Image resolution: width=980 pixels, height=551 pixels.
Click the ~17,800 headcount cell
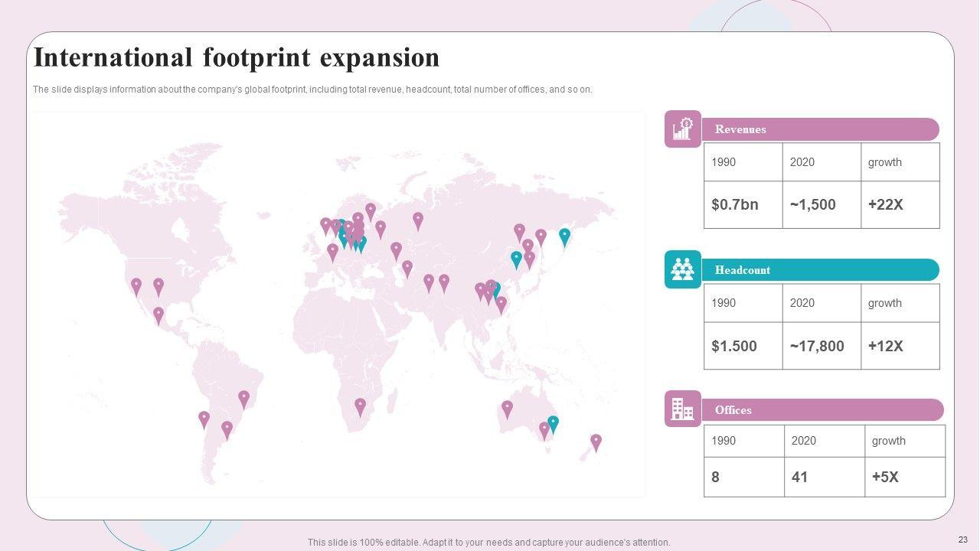pyautogui.click(x=821, y=346)
